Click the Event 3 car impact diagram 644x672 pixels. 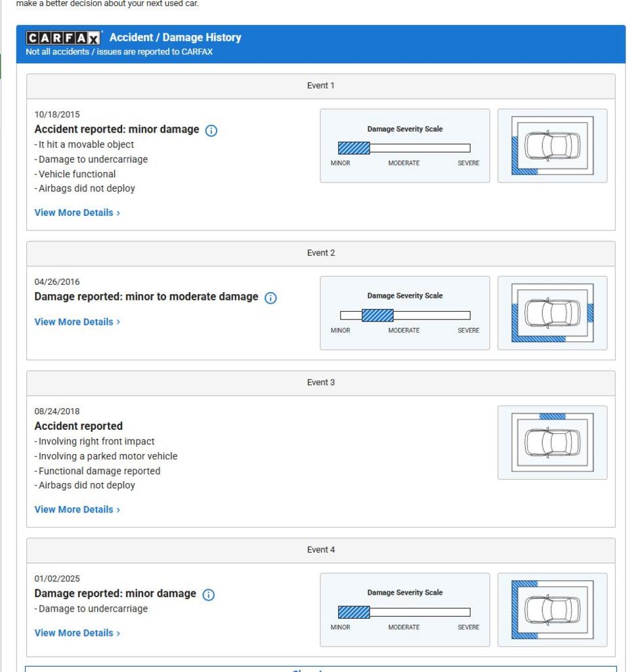552,442
